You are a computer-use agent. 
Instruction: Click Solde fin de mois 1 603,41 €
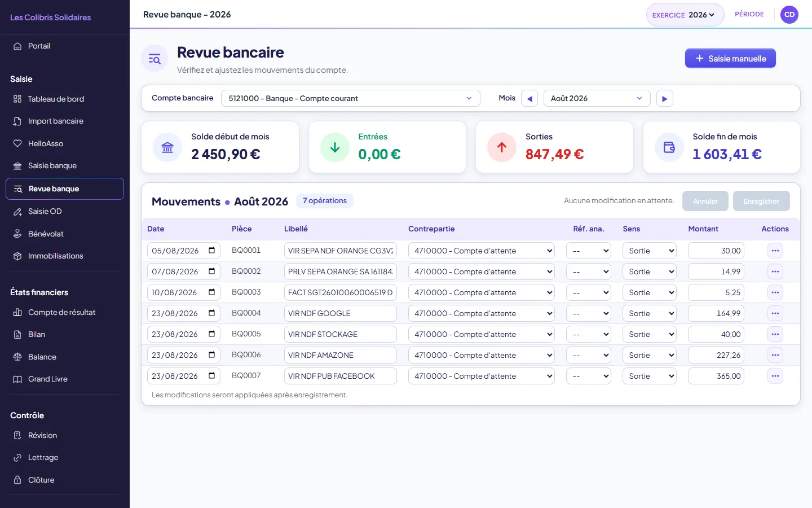point(727,154)
